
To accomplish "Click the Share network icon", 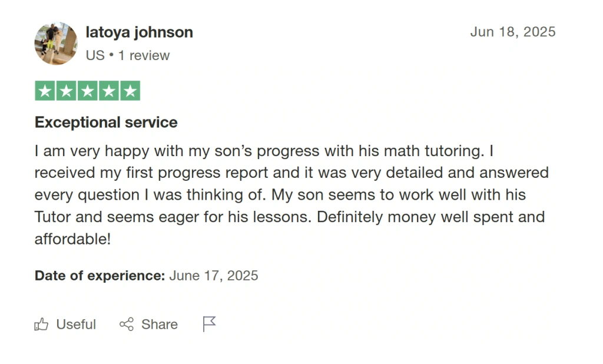I will (127, 325).
